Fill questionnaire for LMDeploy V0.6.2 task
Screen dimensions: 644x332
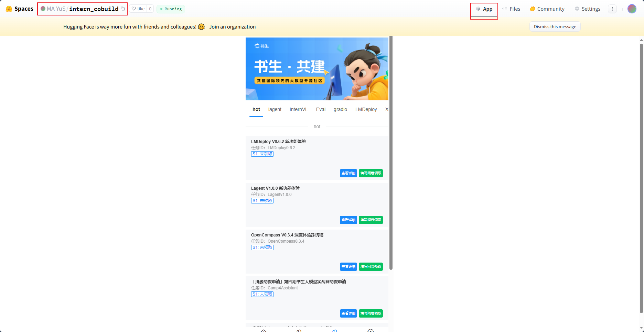(x=371, y=173)
